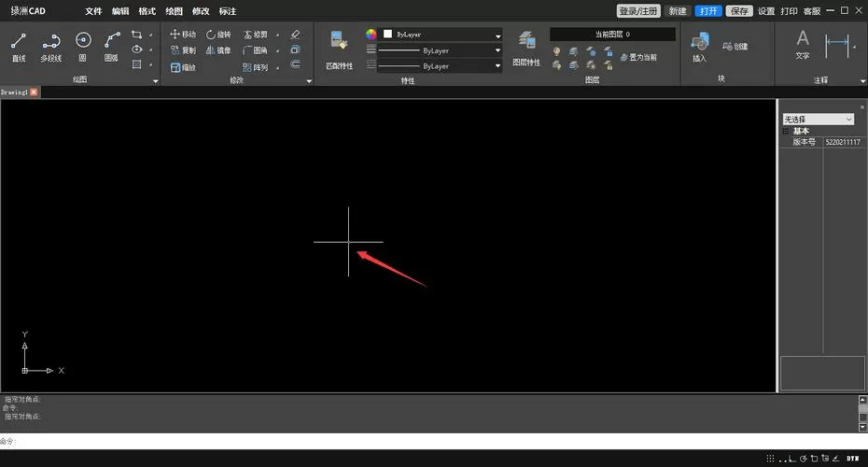The image size is (868, 467).
Task: Expand the 注释 annotation panel arrow
Action: [862, 81]
